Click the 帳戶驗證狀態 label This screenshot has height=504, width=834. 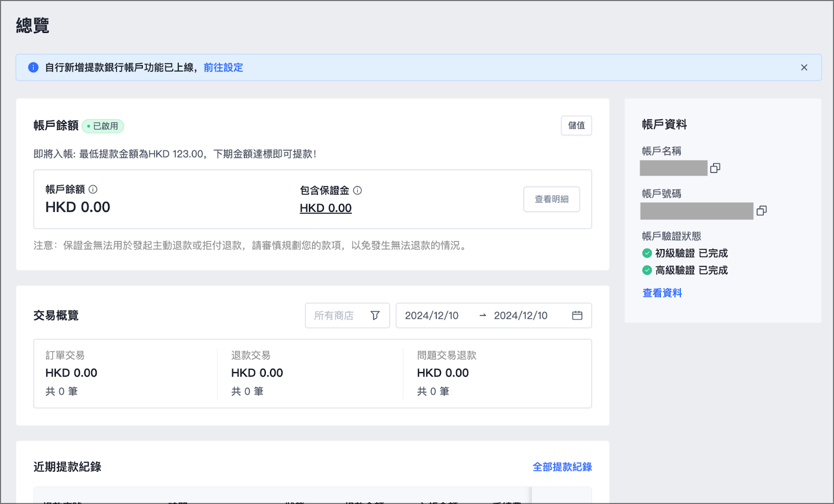pos(671,236)
